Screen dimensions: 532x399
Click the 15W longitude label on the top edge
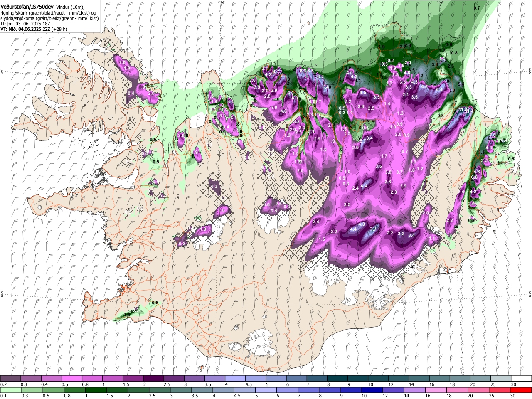coord(440,2)
